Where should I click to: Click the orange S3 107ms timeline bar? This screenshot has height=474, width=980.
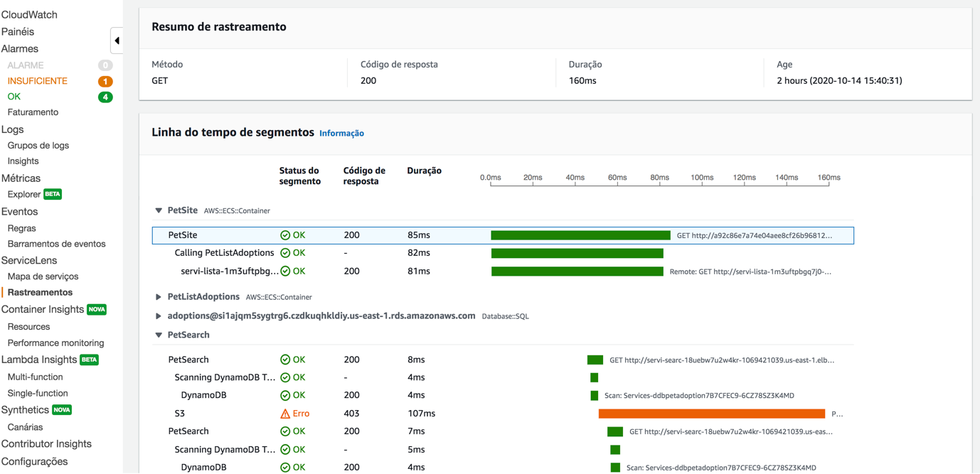pyautogui.click(x=712, y=413)
